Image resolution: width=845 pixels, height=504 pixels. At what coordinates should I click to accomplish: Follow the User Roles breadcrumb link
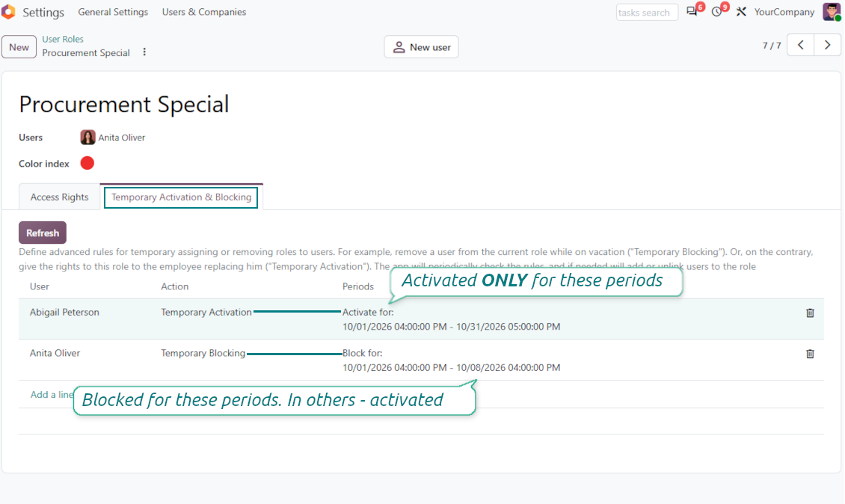[x=63, y=39]
